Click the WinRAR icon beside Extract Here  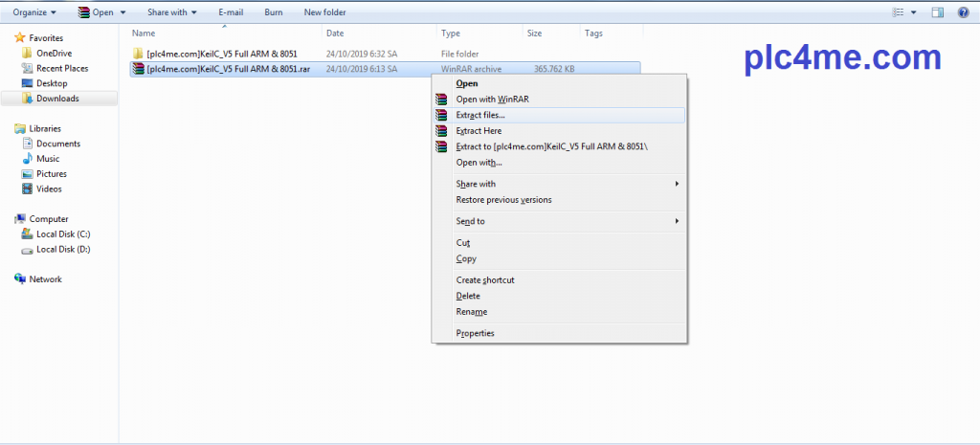click(441, 131)
